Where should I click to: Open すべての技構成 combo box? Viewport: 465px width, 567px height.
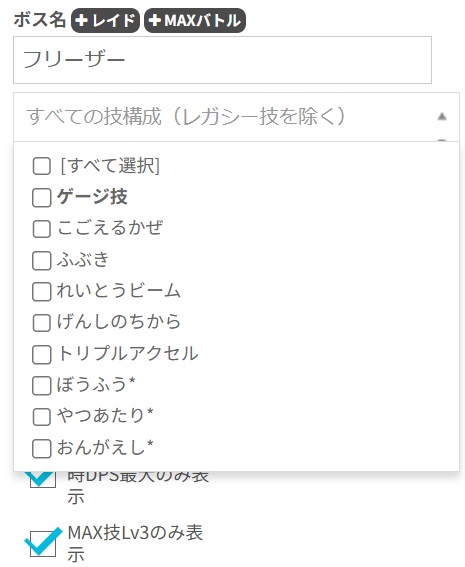click(236, 117)
